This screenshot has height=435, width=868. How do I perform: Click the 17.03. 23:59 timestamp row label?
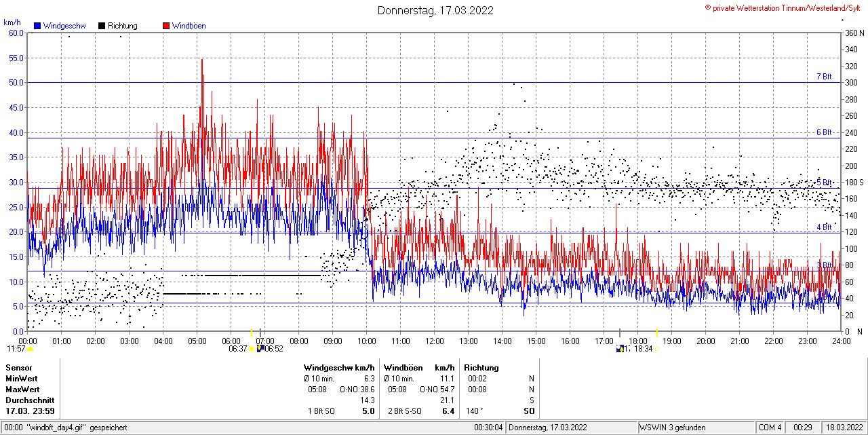pos(31,411)
